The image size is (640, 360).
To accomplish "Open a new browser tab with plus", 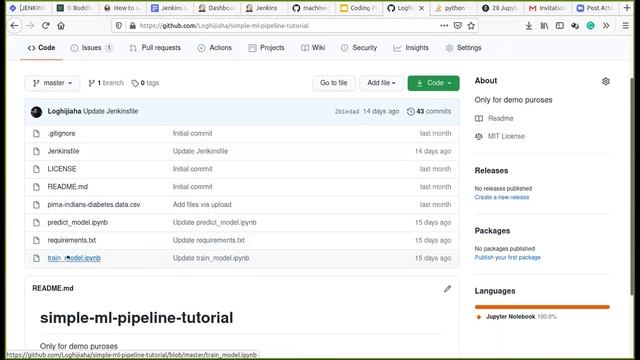I will (x=627, y=8).
